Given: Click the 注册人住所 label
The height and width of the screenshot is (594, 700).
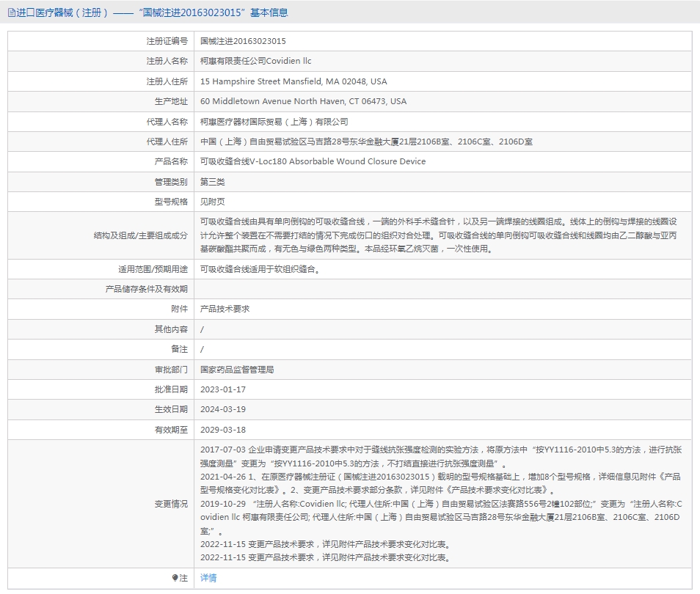Looking at the screenshot, I should click(167, 81).
